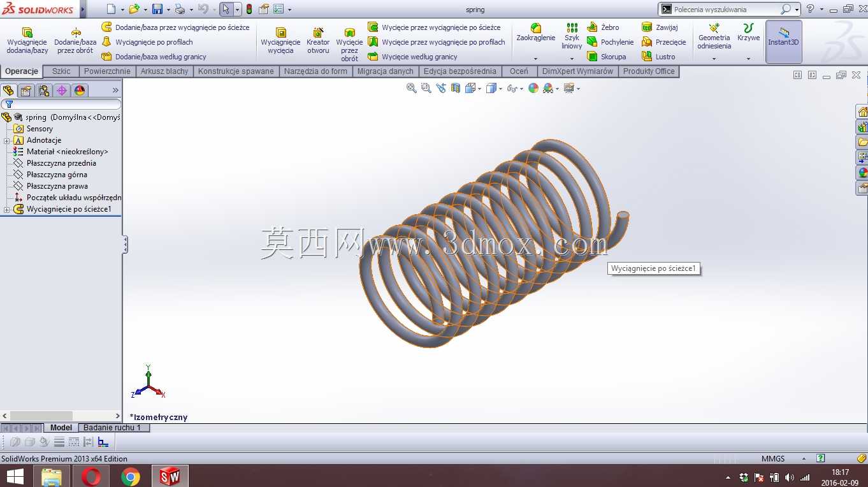The image size is (868, 487).
Task: Expand the Save button dropdown arrow
Action: [168, 10]
